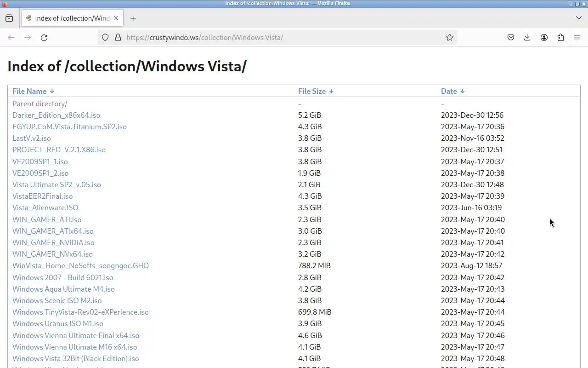Download WIN_GAMER_ATI.iso

pyautogui.click(x=47, y=219)
